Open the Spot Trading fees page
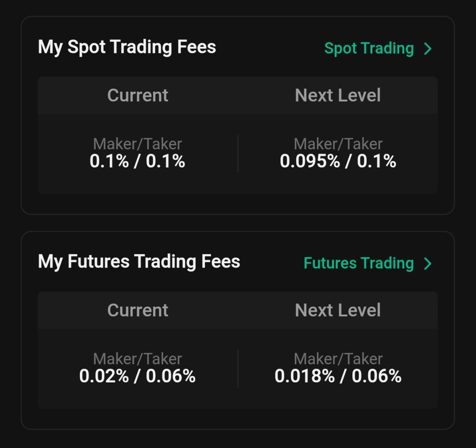 tap(369, 48)
